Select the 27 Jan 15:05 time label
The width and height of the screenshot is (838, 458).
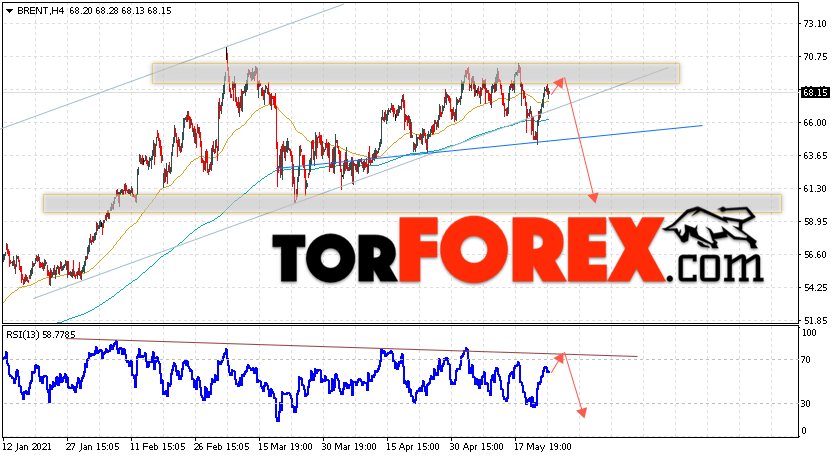(x=90, y=446)
